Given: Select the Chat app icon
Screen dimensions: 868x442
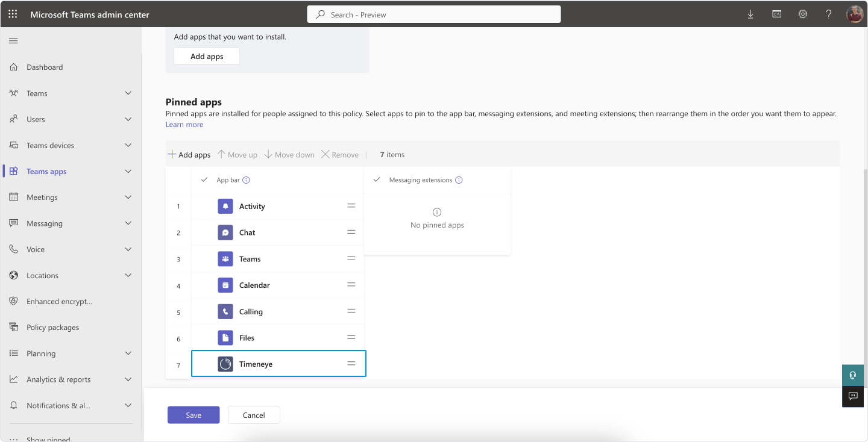Looking at the screenshot, I should (225, 232).
